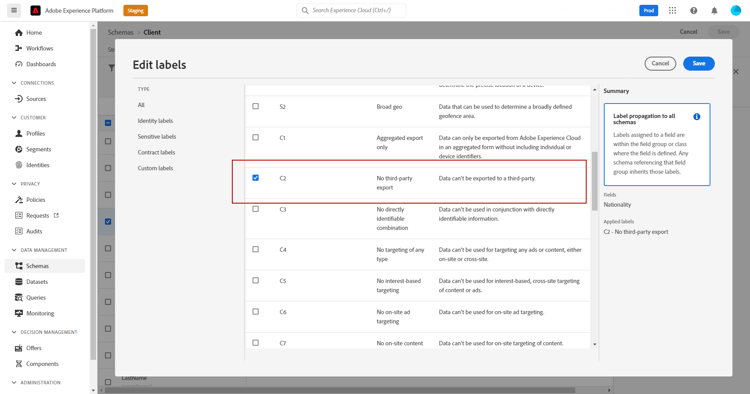Collapse the Customer section chevron

[x=14, y=117]
